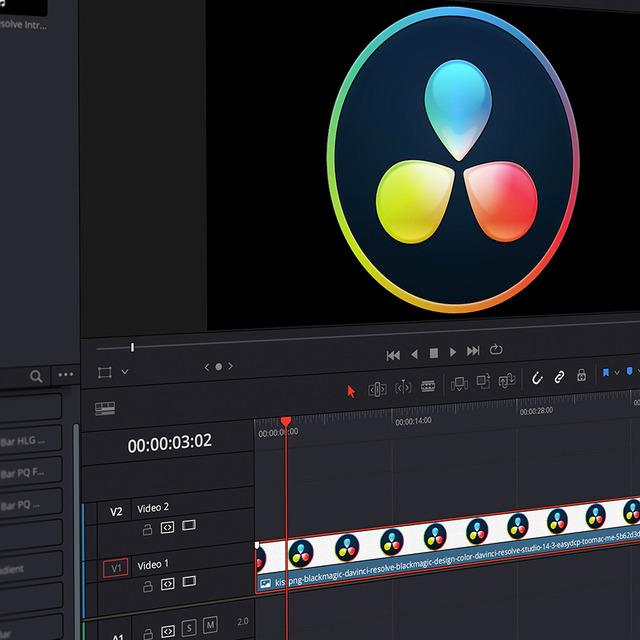Click the left panel vertical scrollbar
Viewport: 640px width, 640px height.
pos(76,531)
